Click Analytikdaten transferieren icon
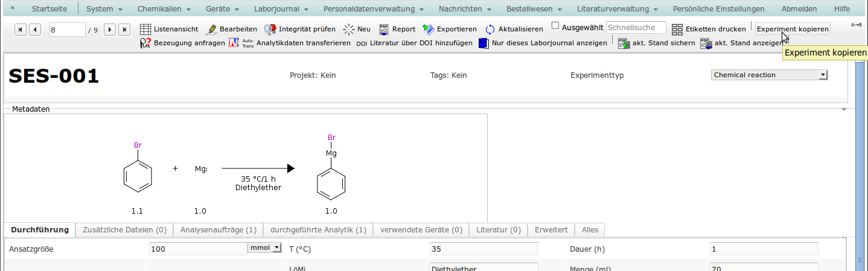868x271 pixels. [x=234, y=43]
